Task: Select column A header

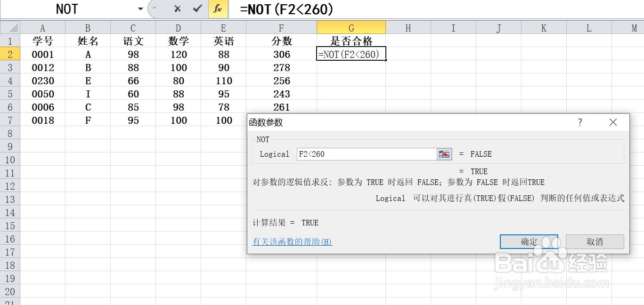Action: click(x=42, y=28)
